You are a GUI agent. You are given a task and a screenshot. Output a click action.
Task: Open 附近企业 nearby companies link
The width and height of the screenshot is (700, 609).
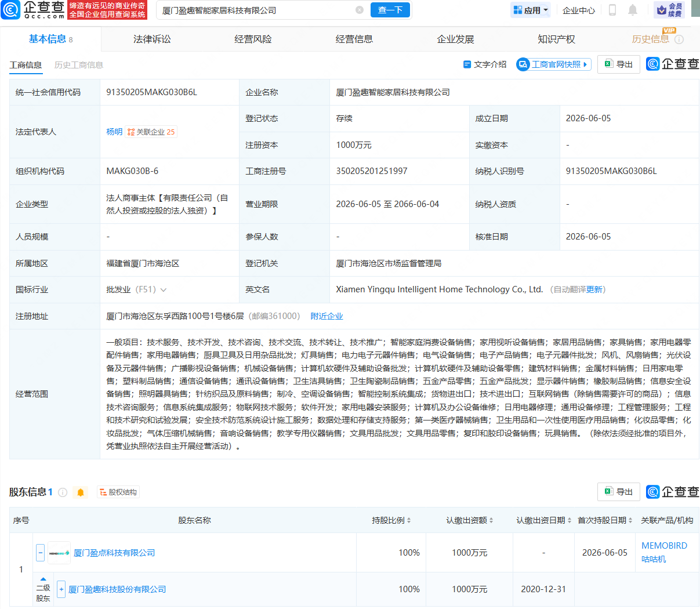coord(327,316)
